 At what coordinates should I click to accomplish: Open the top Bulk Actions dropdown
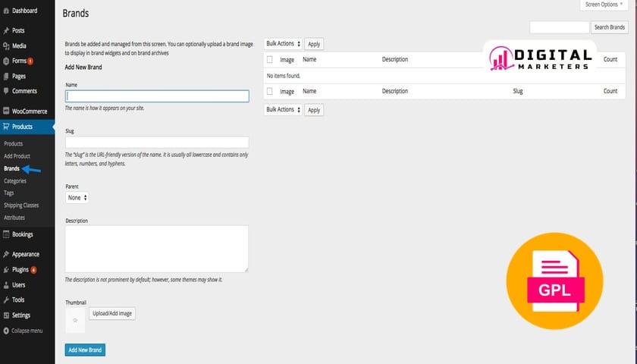(283, 44)
